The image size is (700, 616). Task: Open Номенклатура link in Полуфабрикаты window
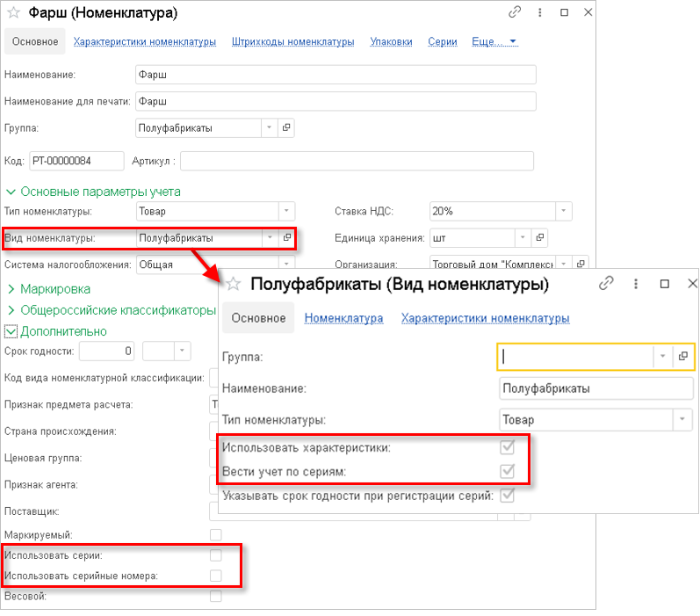(343, 318)
